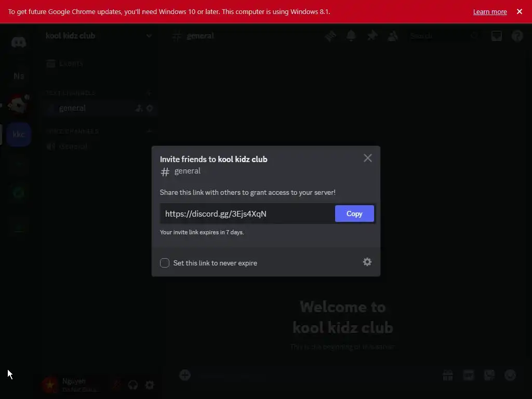The height and width of the screenshot is (399, 532).
Task: Enable Set this link to never expire
Action: [x=165, y=263]
